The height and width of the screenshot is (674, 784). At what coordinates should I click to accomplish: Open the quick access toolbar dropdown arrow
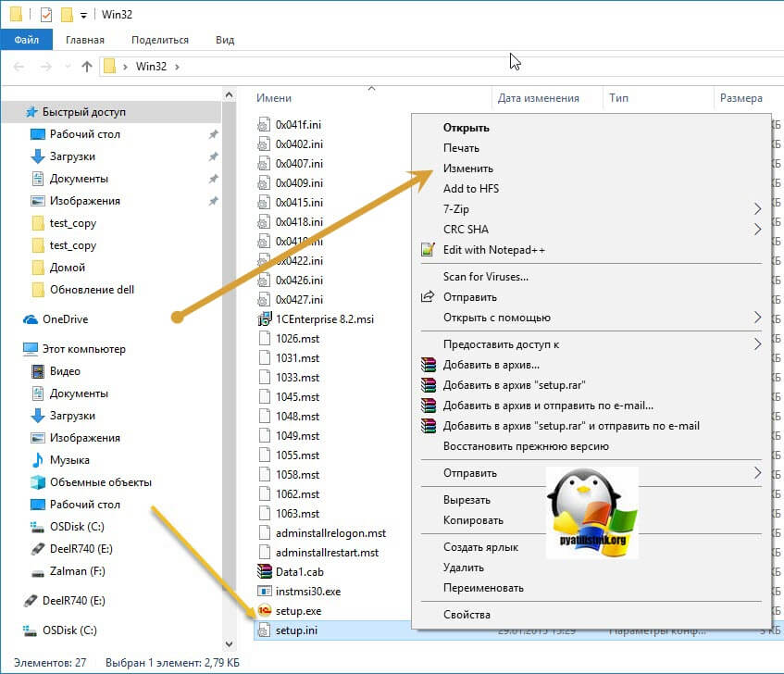pyautogui.click(x=83, y=16)
